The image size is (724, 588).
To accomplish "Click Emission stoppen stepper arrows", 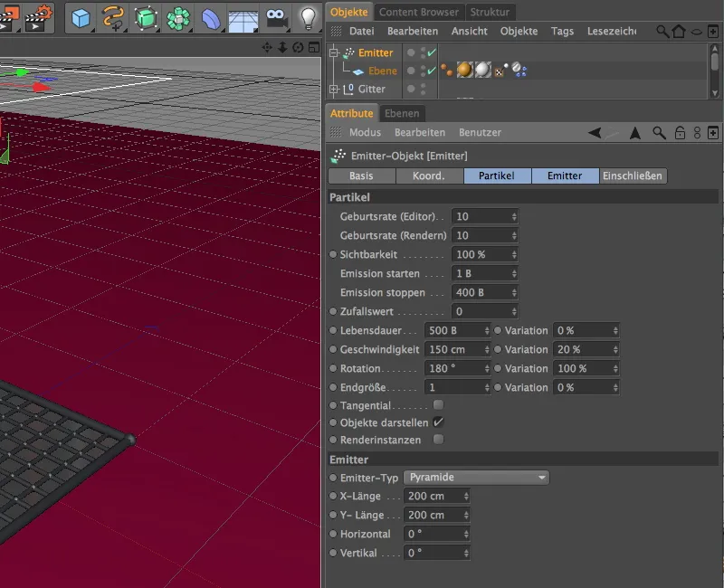I will click(514, 292).
